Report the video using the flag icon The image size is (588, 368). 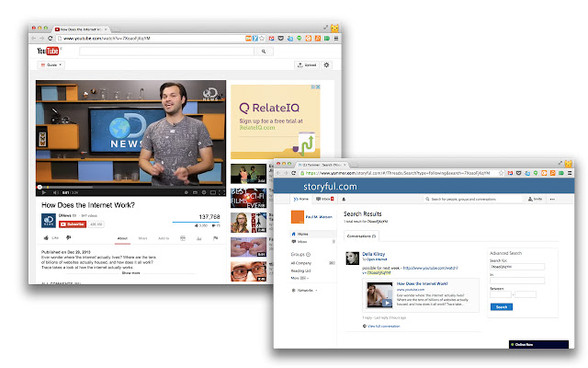tap(216, 238)
